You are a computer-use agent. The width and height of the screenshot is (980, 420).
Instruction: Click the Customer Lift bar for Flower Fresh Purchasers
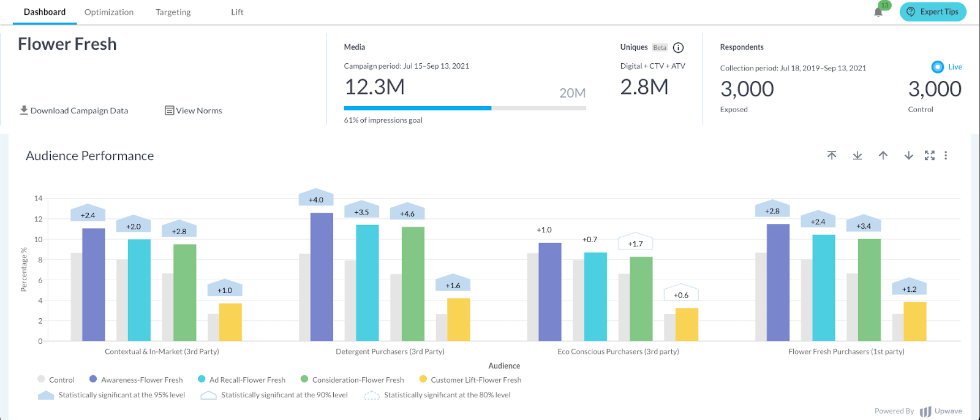point(914,321)
